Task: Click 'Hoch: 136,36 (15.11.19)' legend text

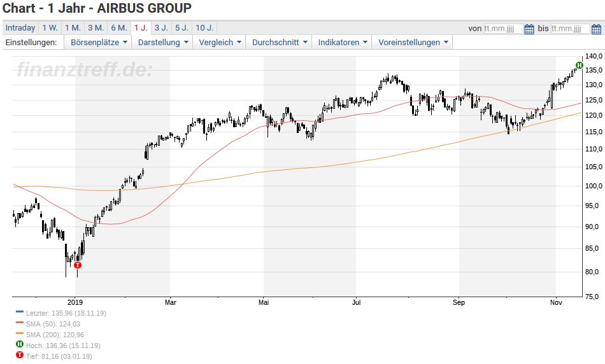Action: pos(63,346)
